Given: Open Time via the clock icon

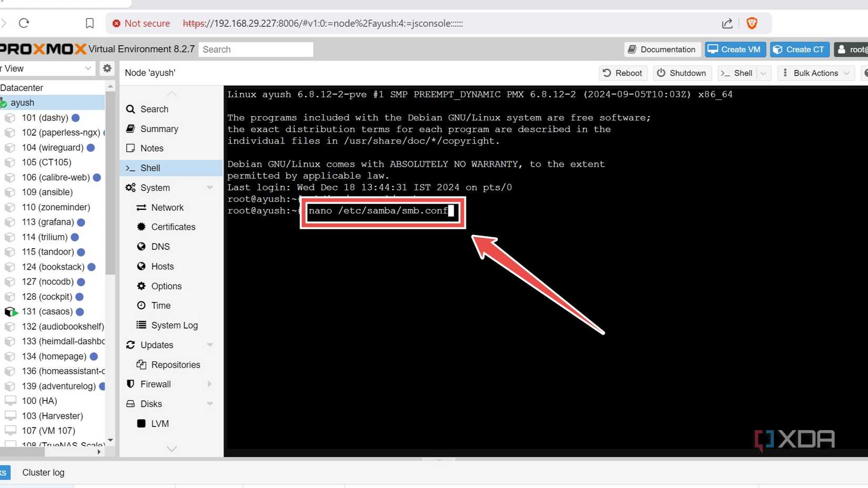Looking at the screenshot, I should coord(141,306).
